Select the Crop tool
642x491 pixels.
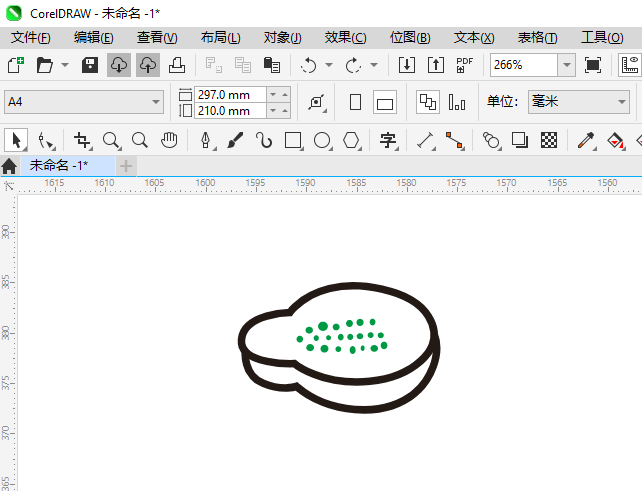pyautogui.click(x=82, y=140)
